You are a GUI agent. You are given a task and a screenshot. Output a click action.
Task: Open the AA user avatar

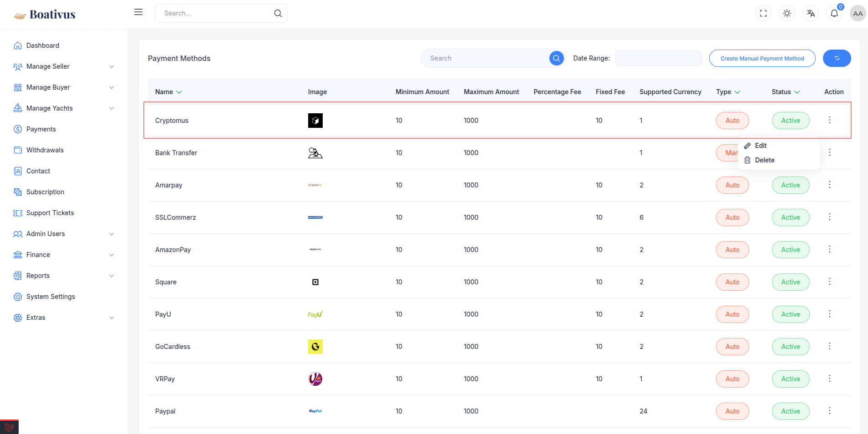858,13
